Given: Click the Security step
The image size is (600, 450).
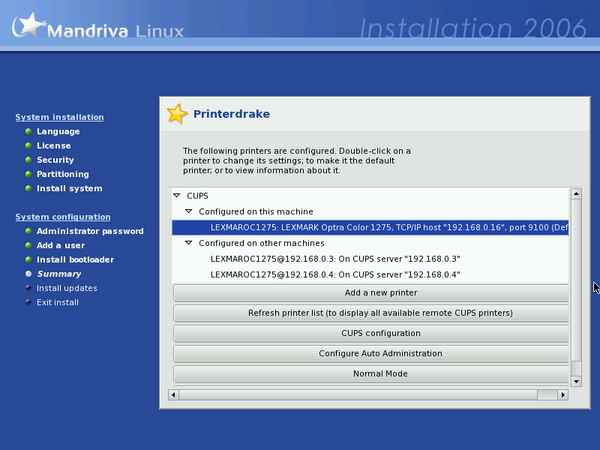Looking at the screenshot, I should pyautogui.click(x=55, y=160).
